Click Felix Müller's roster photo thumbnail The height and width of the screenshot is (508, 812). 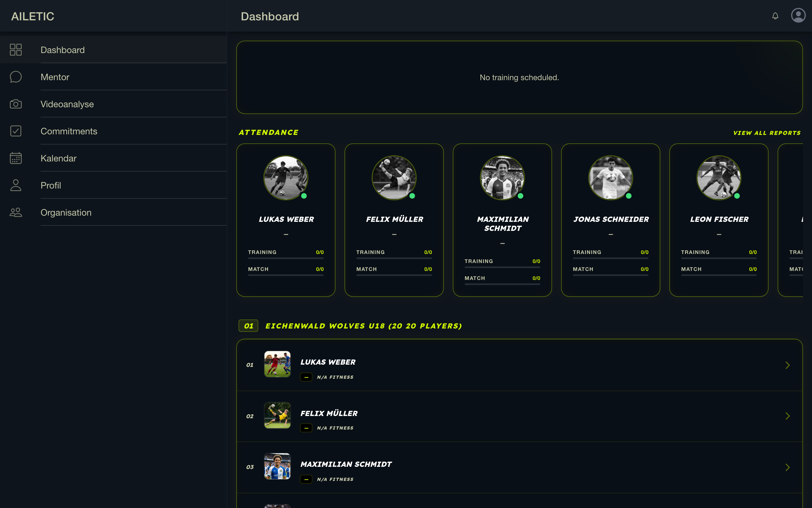(x=277, y=415)
